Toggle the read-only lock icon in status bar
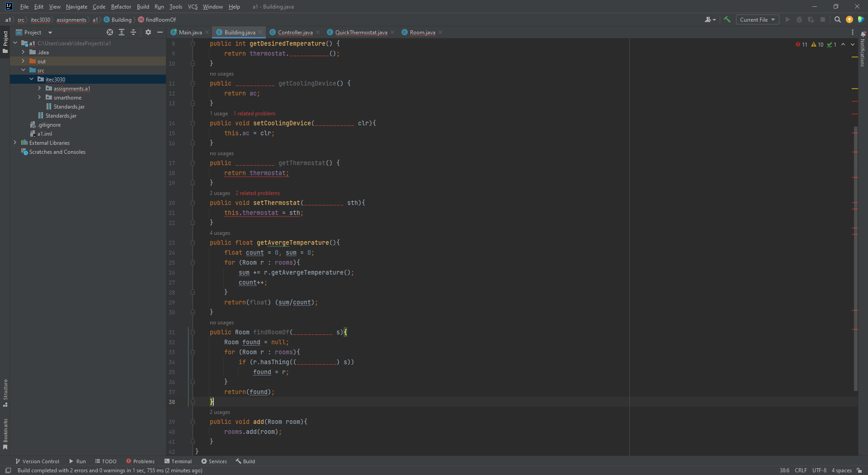The width and height of the screenshot is (868, 475). point(859,470)
